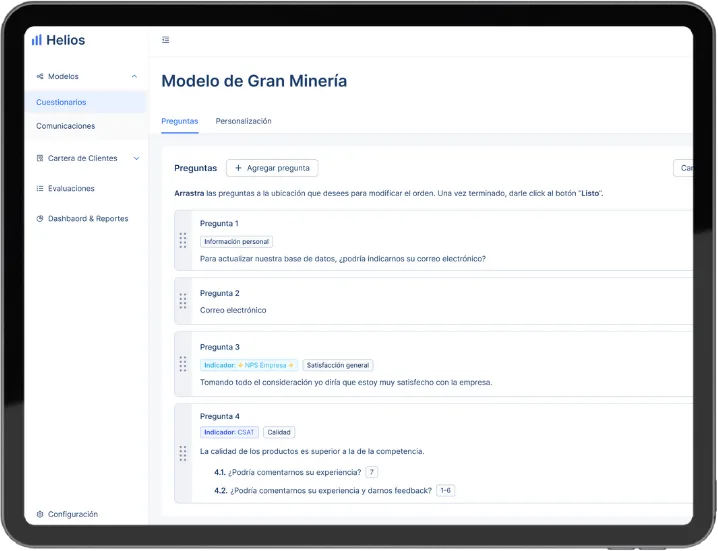Grab the drag handle for Pregunta 4
This screenshot has width=718, height=551.
click(x=183, y=453)
